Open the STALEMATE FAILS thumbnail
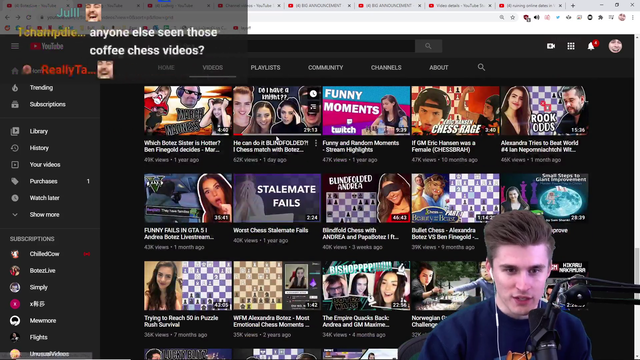The height and width of the screenshot is (360, 640). [277, 198]
